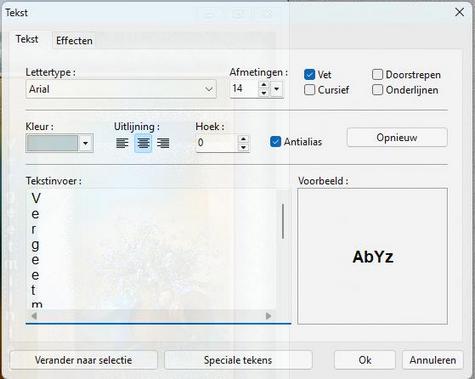Enable the Onderlijnen checkbox
The width and height of the screenshot is (475, 379).
377,90
